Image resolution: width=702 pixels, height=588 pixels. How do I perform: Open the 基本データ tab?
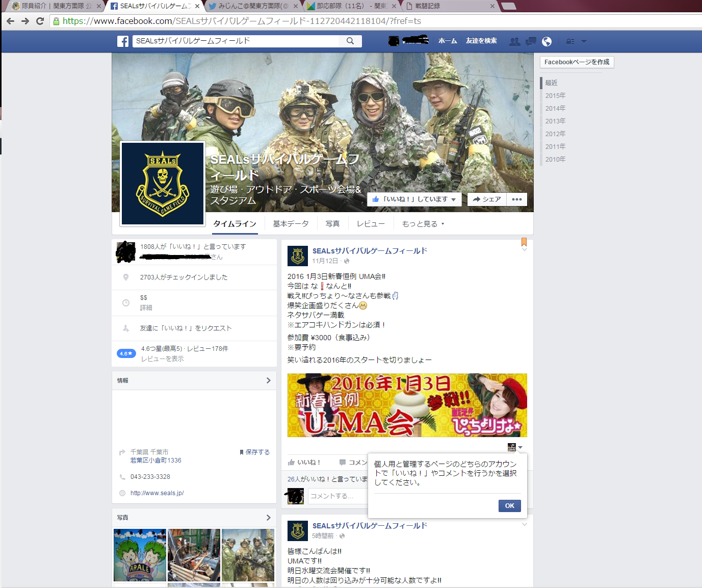[x=291, y=224]
